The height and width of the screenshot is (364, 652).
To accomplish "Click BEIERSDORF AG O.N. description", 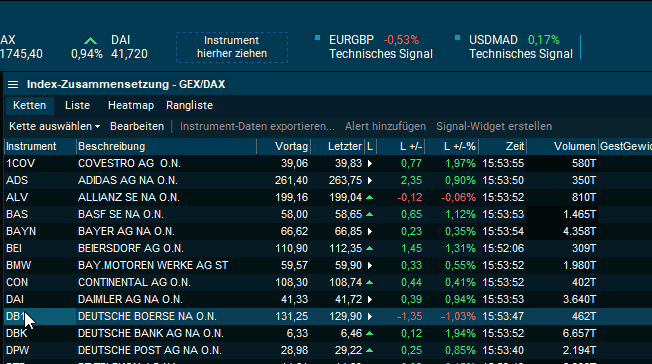I will [131, 249].
